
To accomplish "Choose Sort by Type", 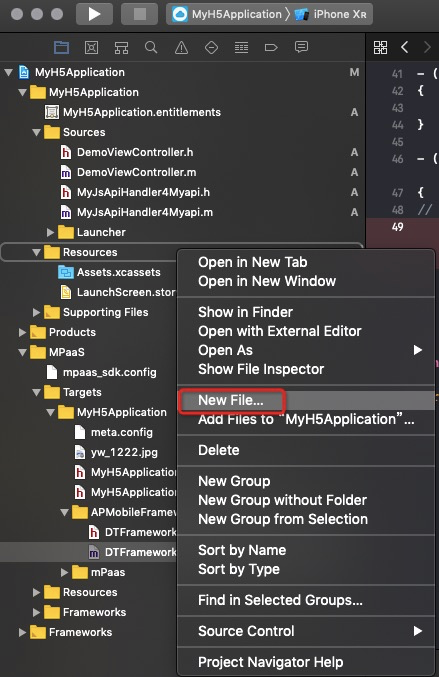I will [306, 569].
